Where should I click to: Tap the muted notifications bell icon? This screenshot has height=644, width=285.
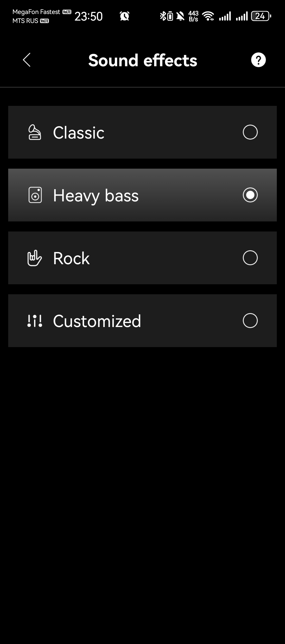pos(180,16)
